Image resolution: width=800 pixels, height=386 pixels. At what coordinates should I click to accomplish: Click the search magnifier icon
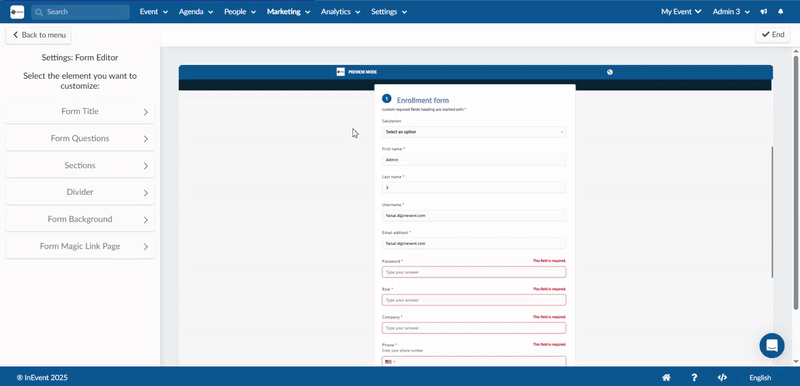(39, 12)
